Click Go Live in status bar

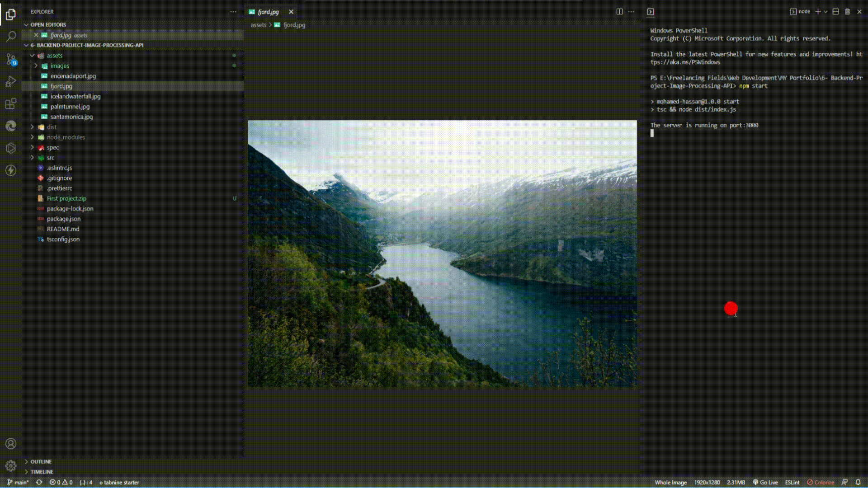(765, 483)
